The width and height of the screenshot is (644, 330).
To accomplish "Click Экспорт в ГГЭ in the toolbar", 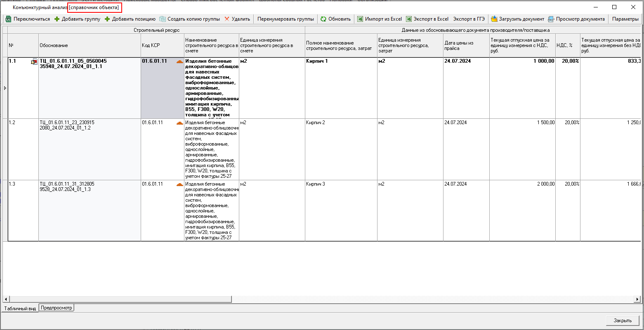I will pyautogui.click(x=469, y=19).
